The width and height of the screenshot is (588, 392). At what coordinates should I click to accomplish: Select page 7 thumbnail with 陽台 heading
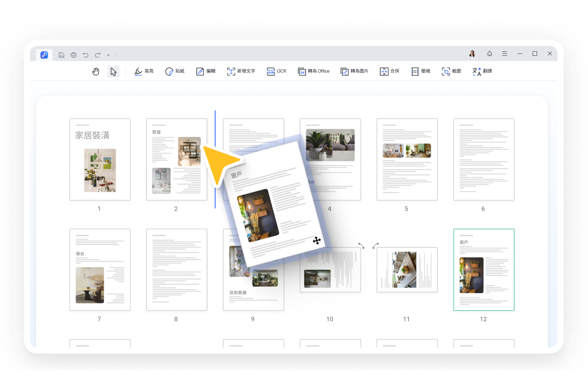(x=100, y=269)
